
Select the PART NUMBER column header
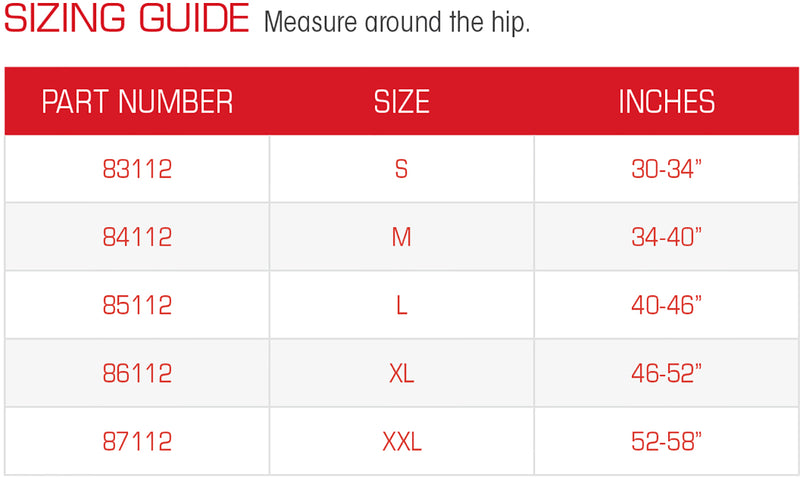pyautogui.click(x=137, y=101)
